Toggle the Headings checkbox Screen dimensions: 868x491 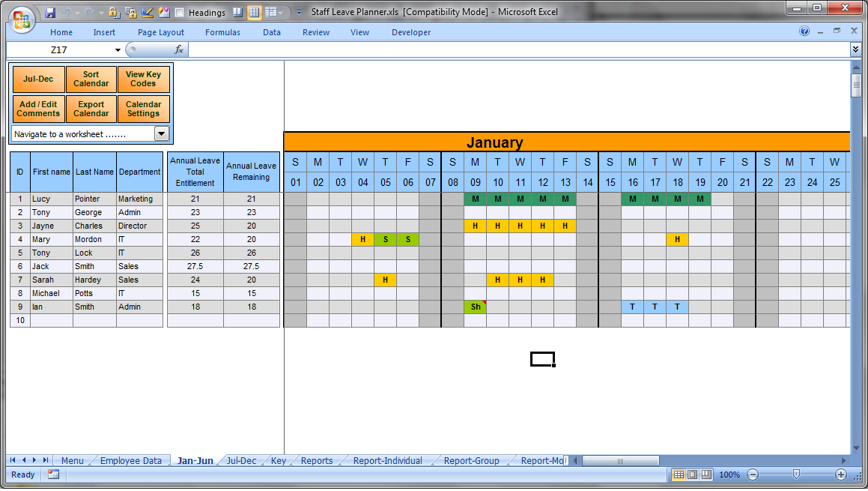coord(180,13)
